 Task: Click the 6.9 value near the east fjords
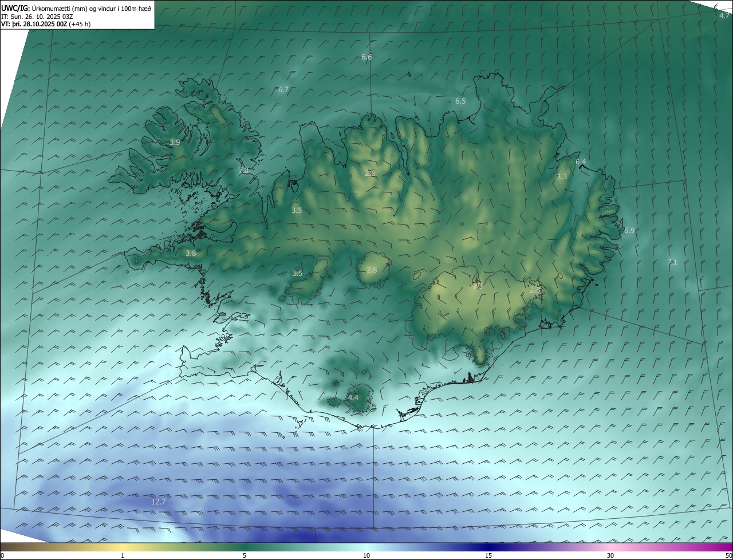[629, 230]
